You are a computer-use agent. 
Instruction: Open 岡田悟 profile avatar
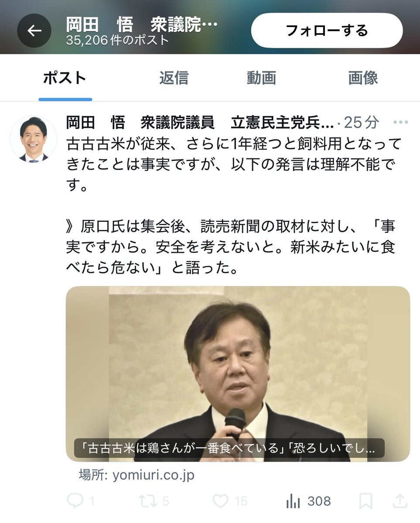tap(33, 139)
